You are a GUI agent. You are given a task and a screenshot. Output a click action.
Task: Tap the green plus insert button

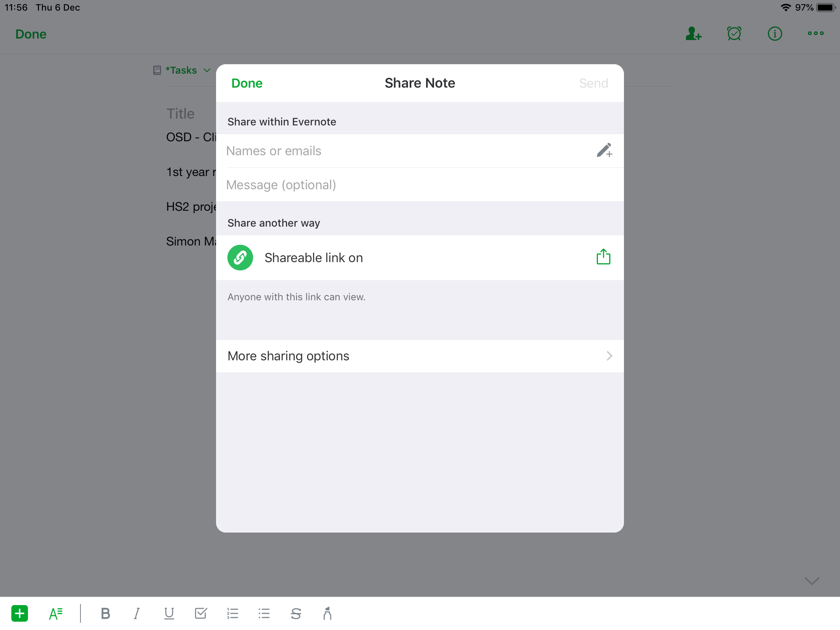(20, 613)
